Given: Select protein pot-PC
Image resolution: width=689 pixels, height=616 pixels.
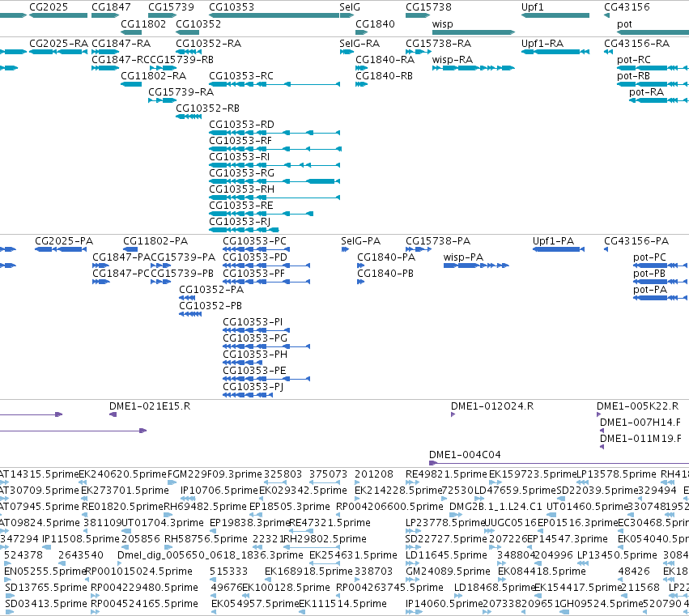Looking at the screenshot, I should [x=661, y=266].
